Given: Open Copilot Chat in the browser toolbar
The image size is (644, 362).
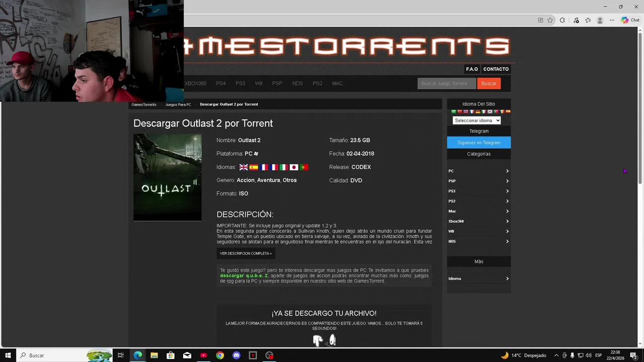Looking at the screenshot, I should coord(630,20).
